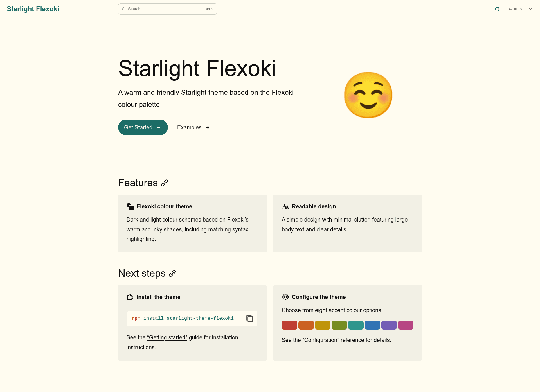The image size is (540, 392).
Task: Choose the blue accent colour swatch
Action: click(x=372, y=325)
